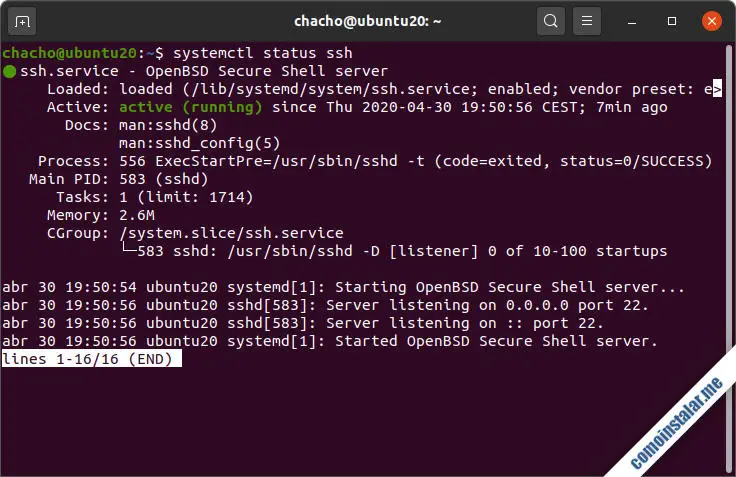Click the truncated line arrow after 'vendor preset'
This screenshot has width=736, height=477.
tap(717, 89)
